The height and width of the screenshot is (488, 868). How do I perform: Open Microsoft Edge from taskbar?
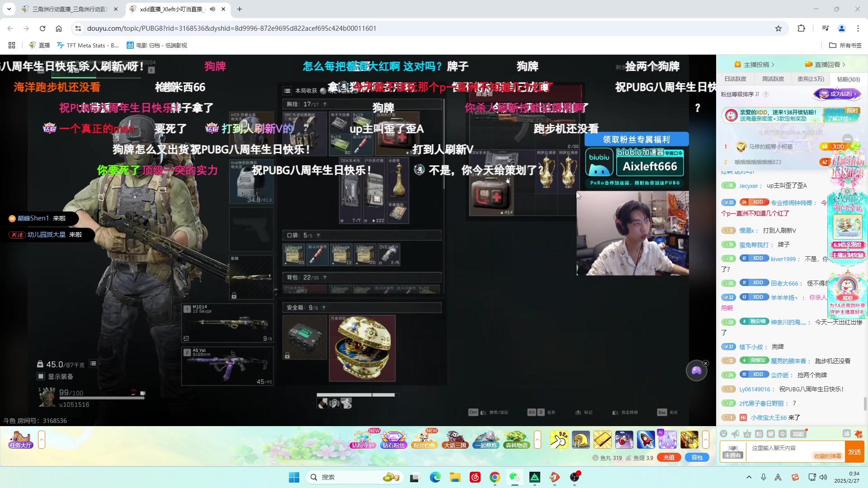tap(435, 477)
